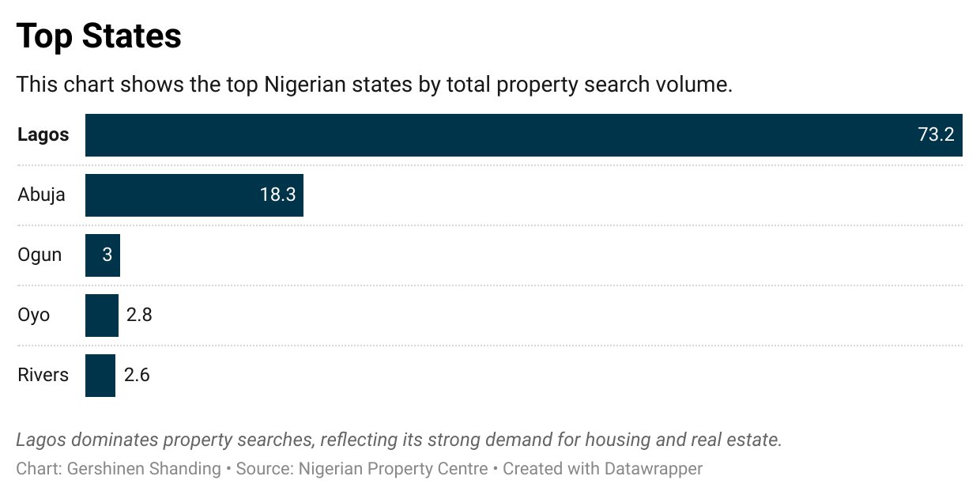
Task: Select the Oyo state label
Action: (34, 316)
